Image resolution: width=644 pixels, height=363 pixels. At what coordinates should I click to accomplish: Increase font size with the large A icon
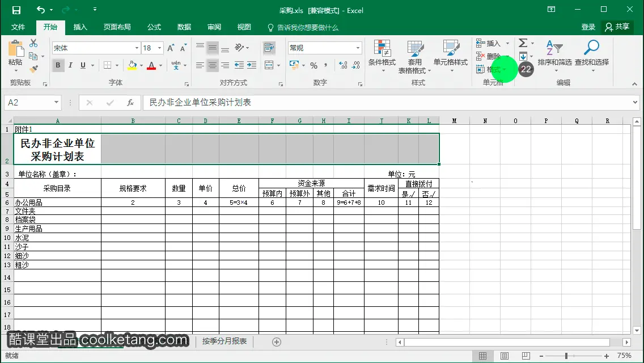pyautogui.click(x=171, y=48)
